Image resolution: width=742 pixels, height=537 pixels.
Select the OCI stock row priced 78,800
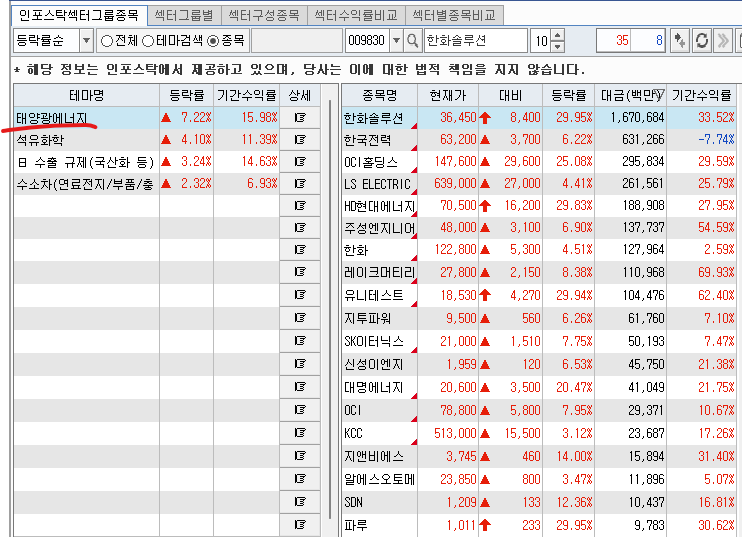pos(539,410)
